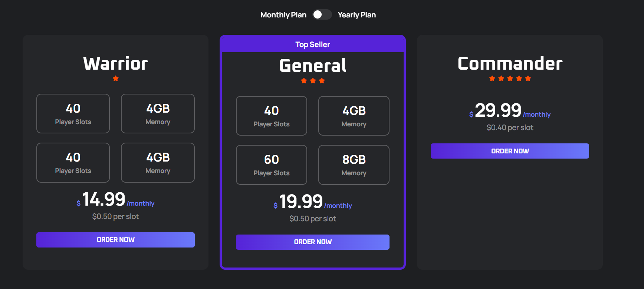The image size is (644, 289).
Task: Click the 8GB Memory box in General
Action: 354,165
